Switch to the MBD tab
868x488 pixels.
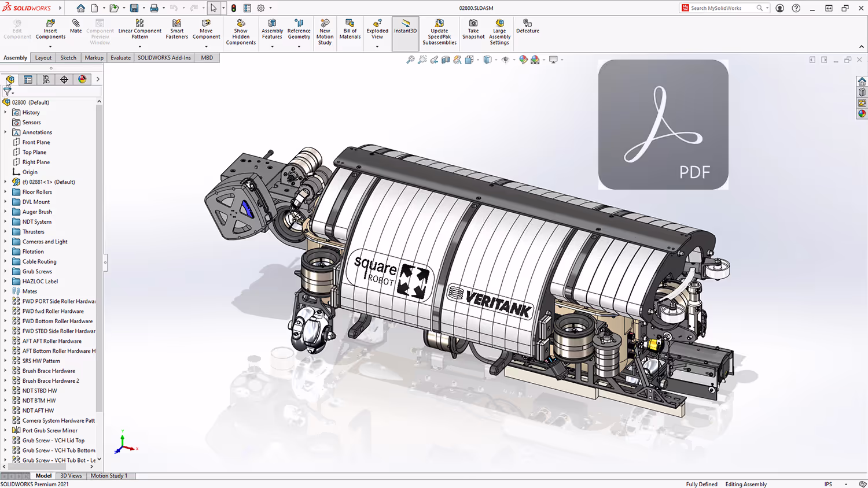pos(207,58)
